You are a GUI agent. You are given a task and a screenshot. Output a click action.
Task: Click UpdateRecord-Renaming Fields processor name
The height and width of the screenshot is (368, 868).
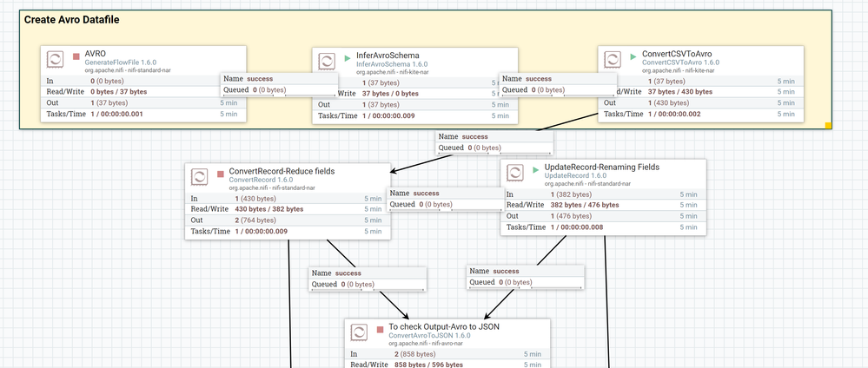(x=602, y=168)
